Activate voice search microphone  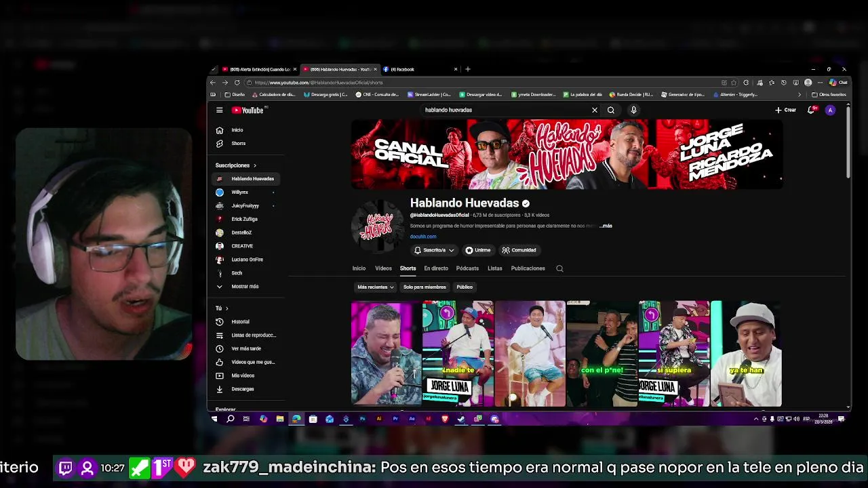[x=633, y=110]
